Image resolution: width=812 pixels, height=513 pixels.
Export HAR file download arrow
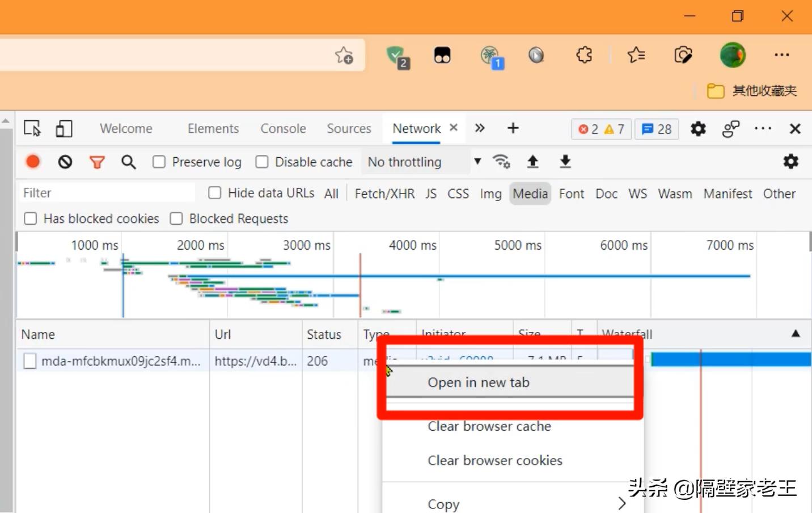[x=565, y=162]
